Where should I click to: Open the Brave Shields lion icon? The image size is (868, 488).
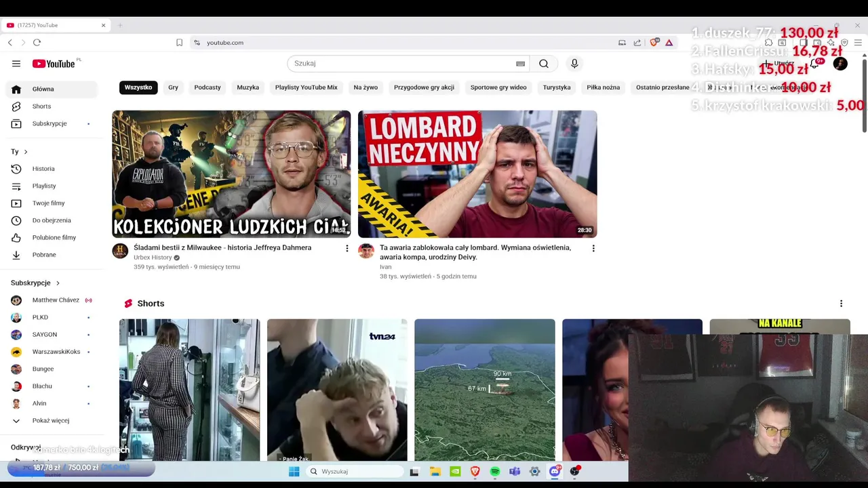coord(654,43)
